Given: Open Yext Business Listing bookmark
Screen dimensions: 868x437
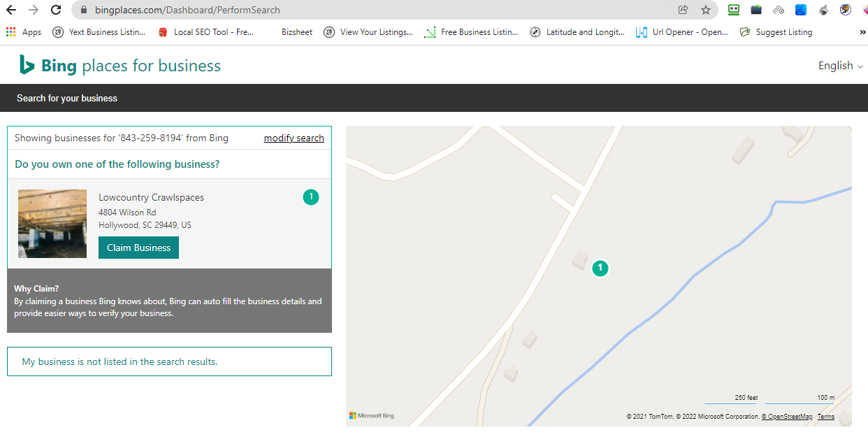Looking at the screenshot, I should coord(99,32).
